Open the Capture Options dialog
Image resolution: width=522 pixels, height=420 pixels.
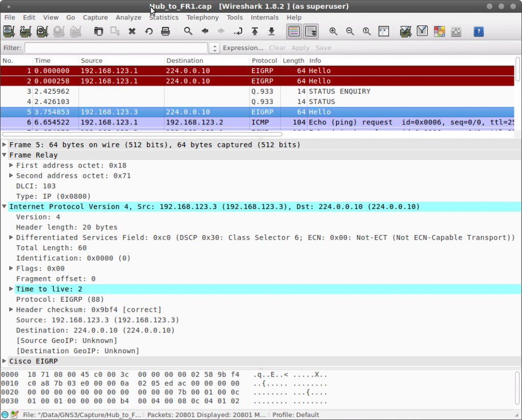click(25, 31)
